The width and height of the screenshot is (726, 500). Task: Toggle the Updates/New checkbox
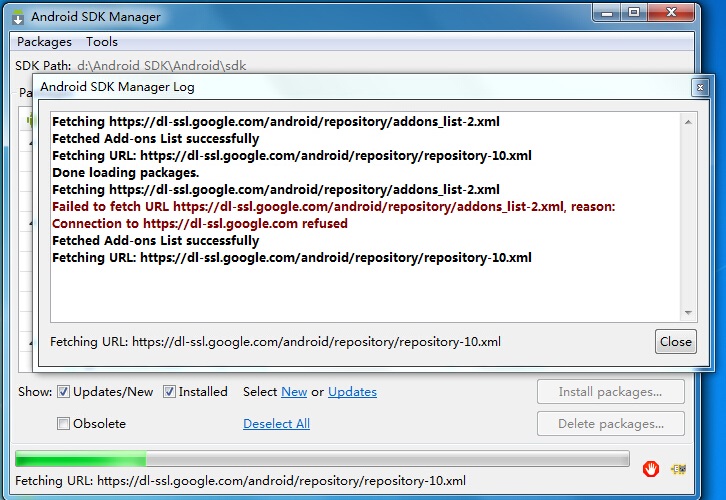[x=63, y=392]
